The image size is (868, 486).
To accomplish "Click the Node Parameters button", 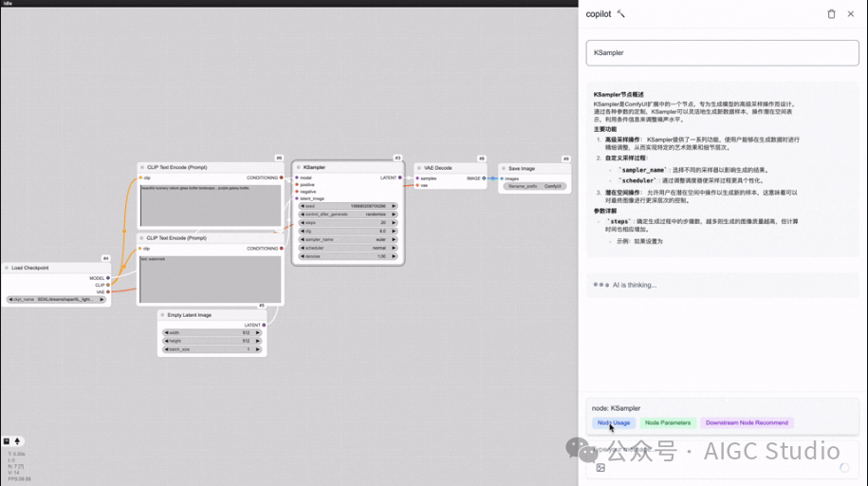I will click(x=668, y=422).
